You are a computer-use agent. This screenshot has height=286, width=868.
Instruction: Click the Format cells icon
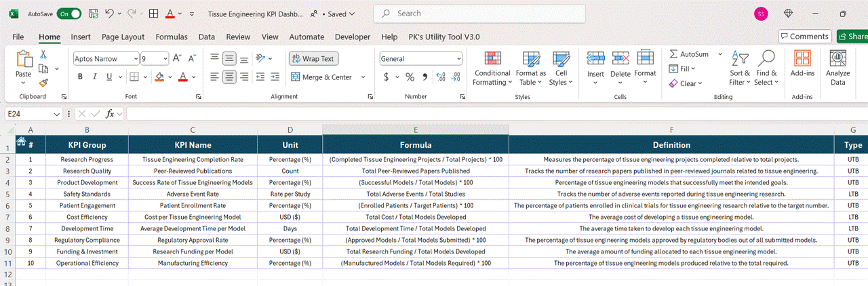[x=645, y=58]
